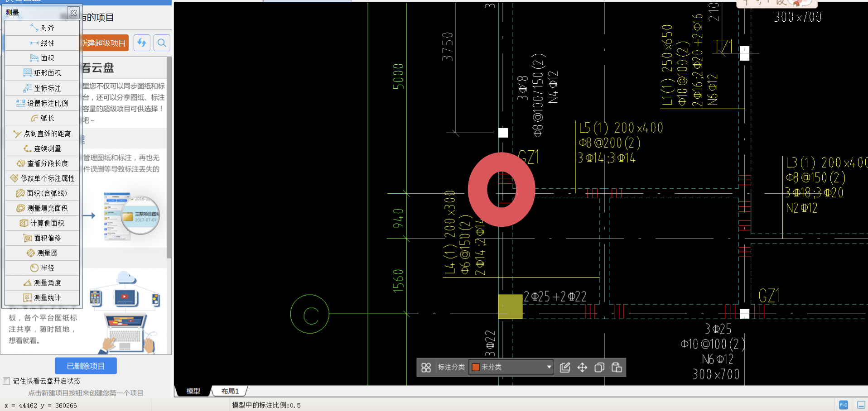
Task: Click the L5(1) 200x400 beam label
Action: [x=621, y=128]
